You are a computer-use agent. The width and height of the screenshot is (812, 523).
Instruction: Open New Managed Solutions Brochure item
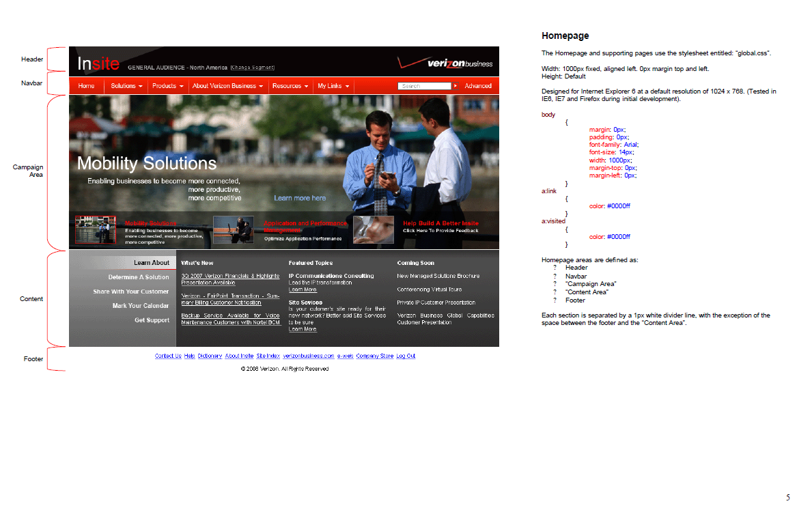[438, 276]
